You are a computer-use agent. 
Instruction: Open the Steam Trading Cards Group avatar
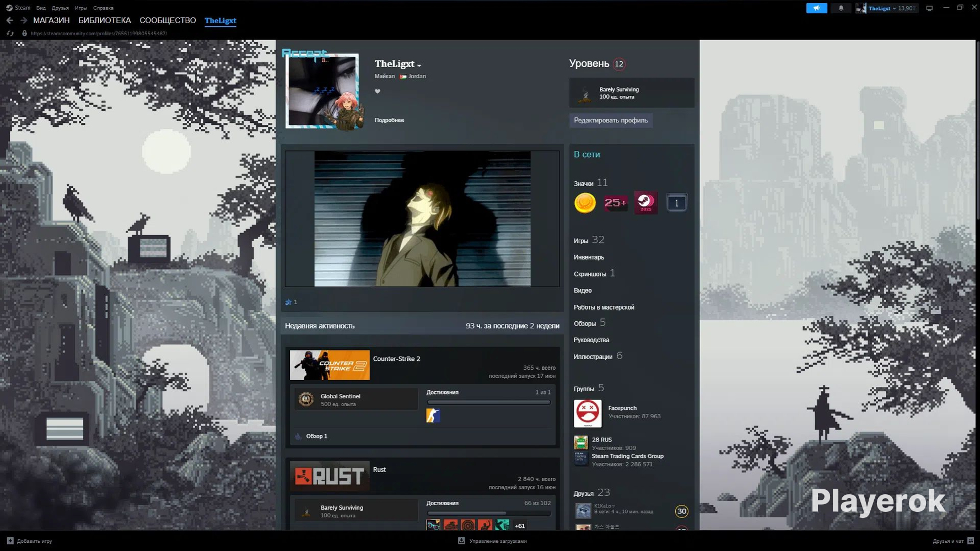click(581, 459)
